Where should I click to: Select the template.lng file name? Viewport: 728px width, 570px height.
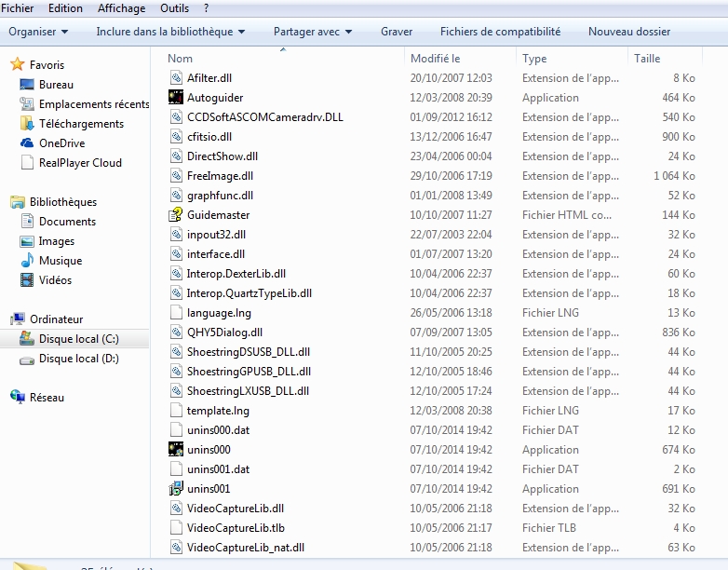[x=218, y=410]
